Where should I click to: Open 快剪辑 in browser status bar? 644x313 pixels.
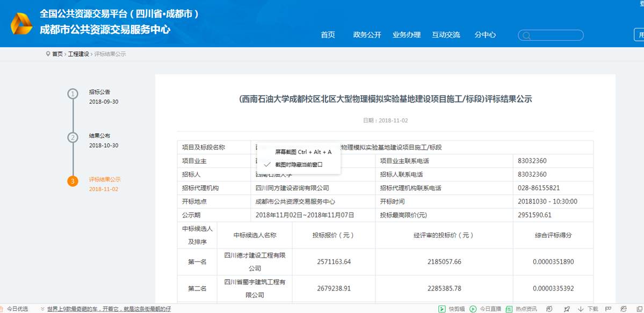[452, 309]
